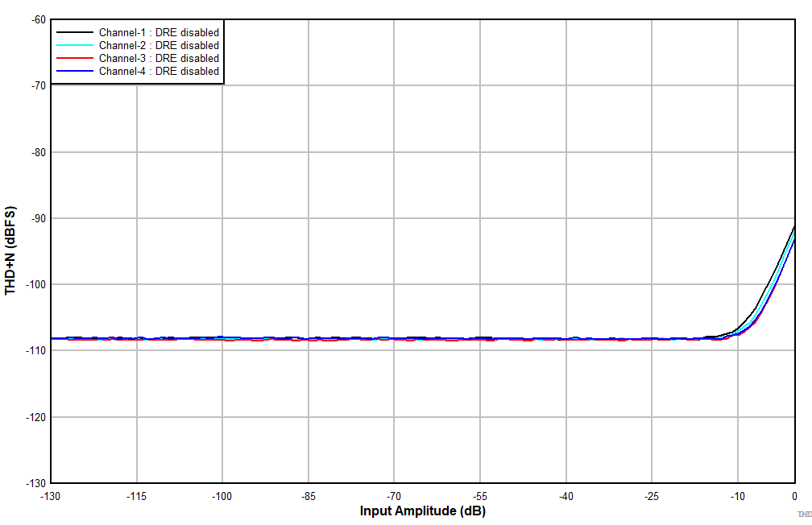
Task: Select the -120 vertical axis tick label
Action: tap(35, 417)
